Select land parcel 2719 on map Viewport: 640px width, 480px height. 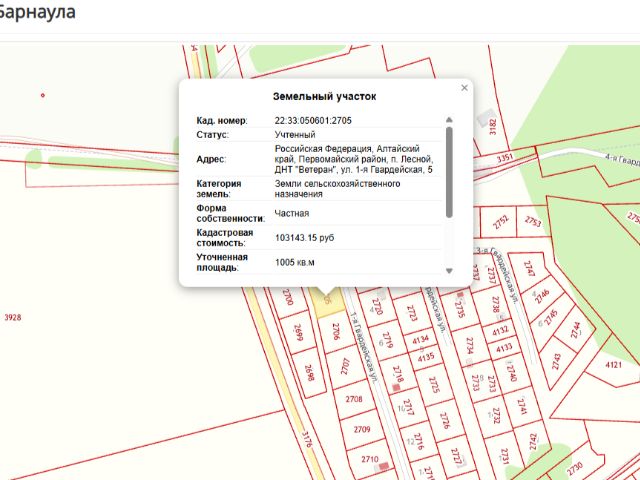tap(388, 341)
